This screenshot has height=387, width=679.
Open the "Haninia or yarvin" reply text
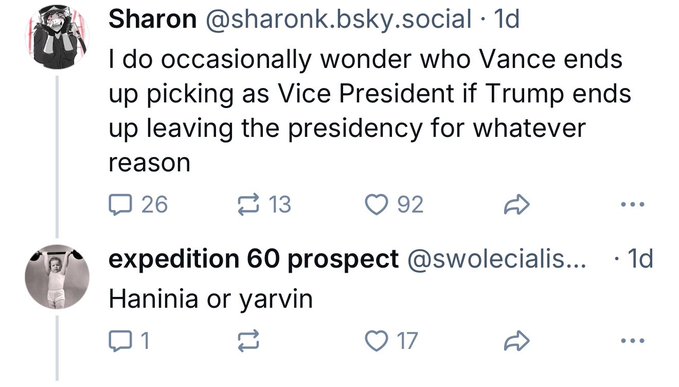(x=210, y=299)
